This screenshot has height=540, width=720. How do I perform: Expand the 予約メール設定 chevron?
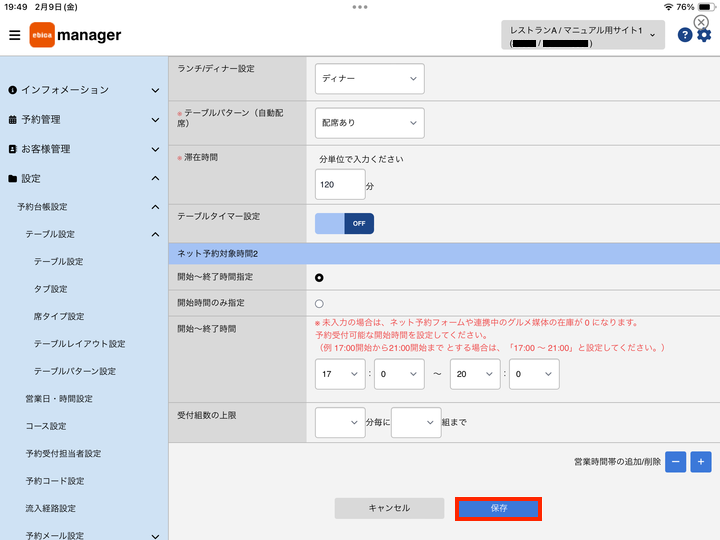pyautogui.click(x=156, y=536)
